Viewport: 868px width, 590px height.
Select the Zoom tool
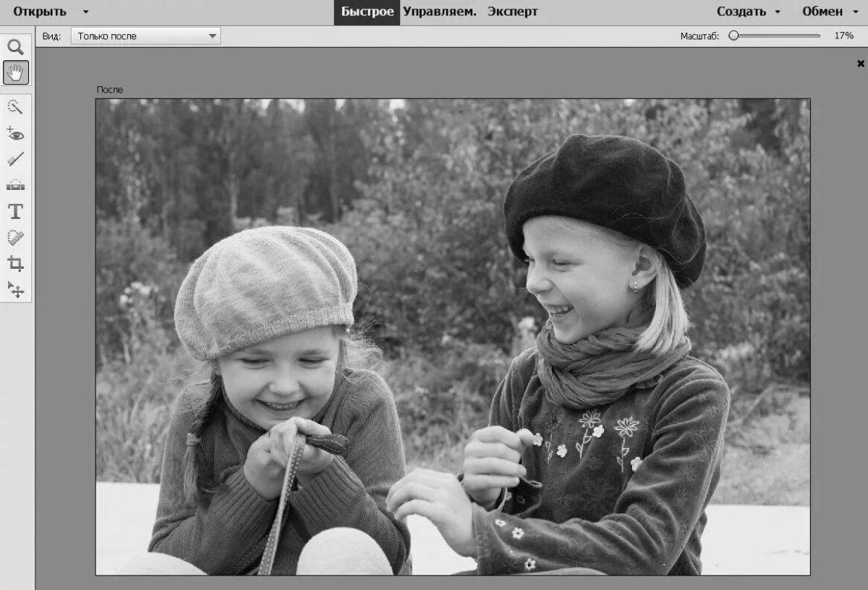click(16, 46)
